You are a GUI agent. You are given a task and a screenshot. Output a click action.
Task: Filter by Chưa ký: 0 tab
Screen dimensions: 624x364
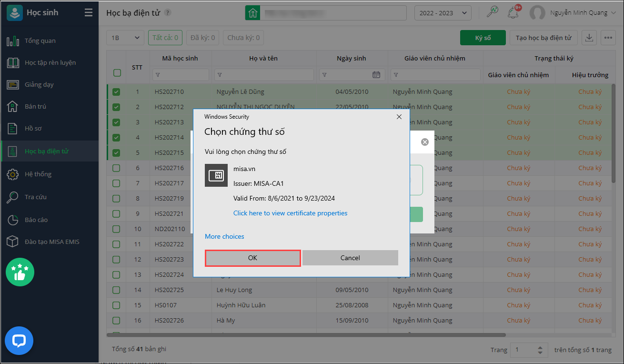243,38
